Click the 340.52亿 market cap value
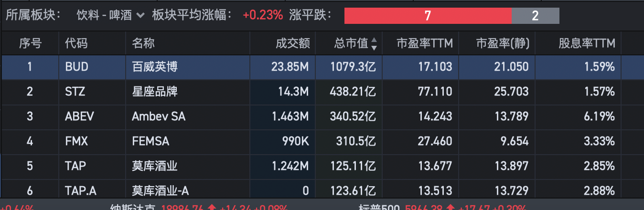This screenshot has height=210, width=644. [353, 116]
